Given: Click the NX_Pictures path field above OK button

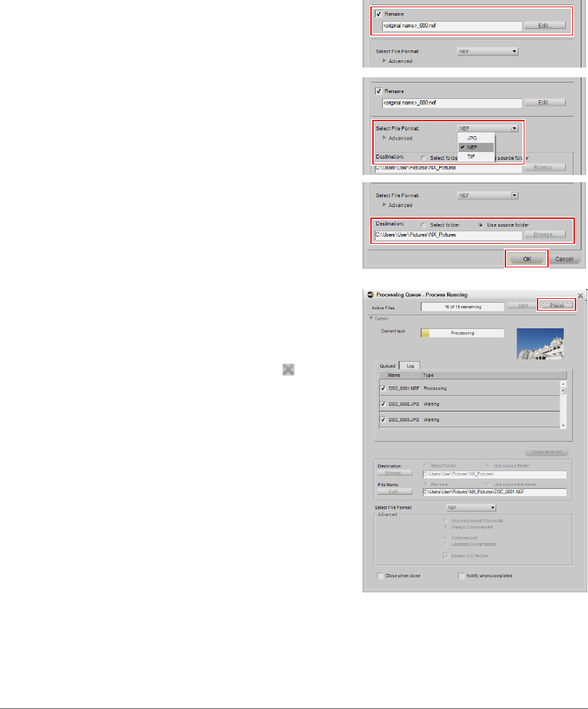Looking at the screenshot, I should point(448,235).
